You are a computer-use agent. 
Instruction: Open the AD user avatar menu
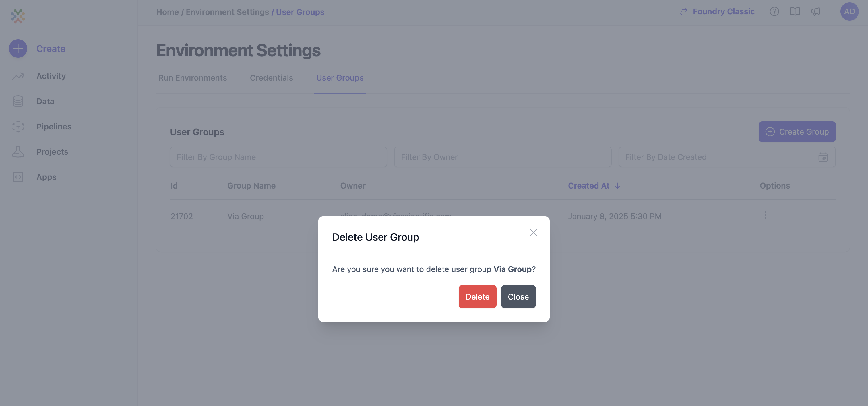click(849, 12)
